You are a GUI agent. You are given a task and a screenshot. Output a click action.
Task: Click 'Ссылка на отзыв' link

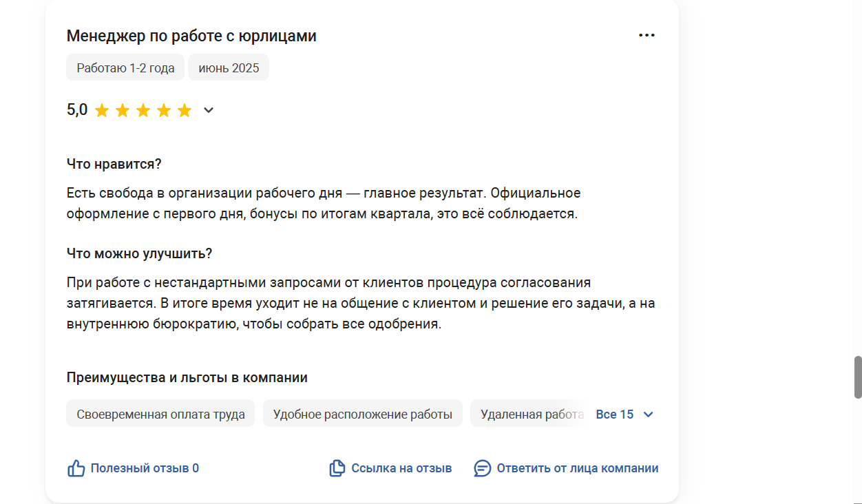401,468
